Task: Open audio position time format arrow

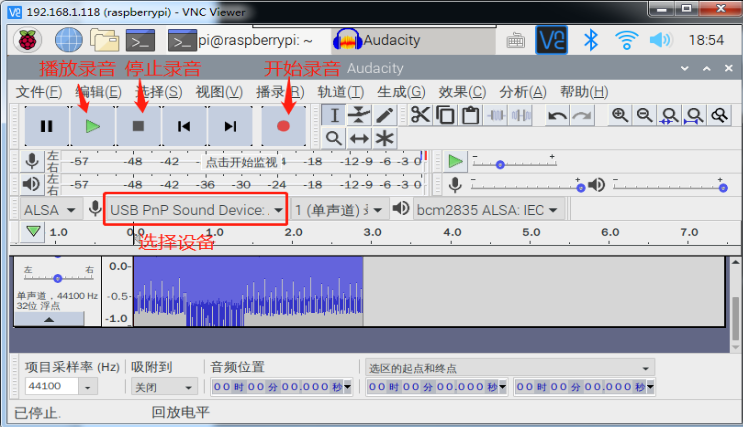Action: click(348, 387)
